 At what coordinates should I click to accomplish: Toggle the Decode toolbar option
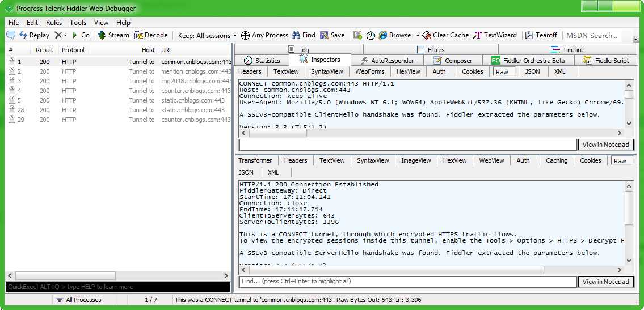click(x=151, y=35)
